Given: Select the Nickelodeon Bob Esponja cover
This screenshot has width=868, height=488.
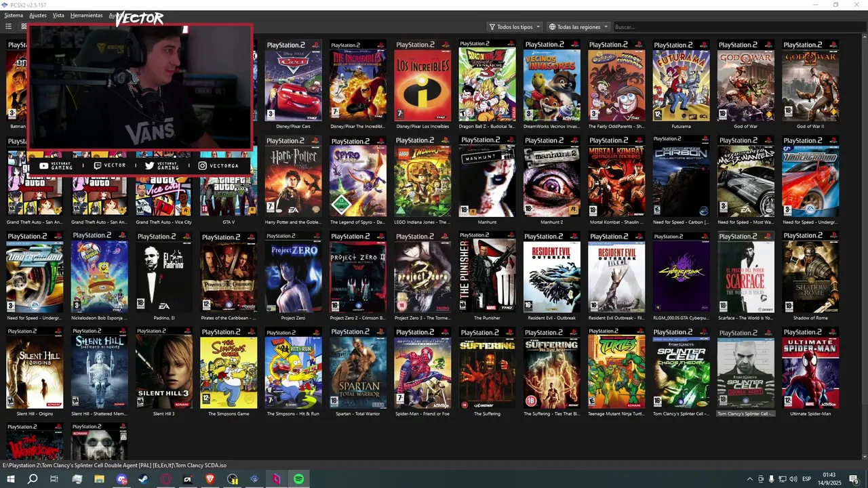Looking at the screenshot, I should pos(99,272).
